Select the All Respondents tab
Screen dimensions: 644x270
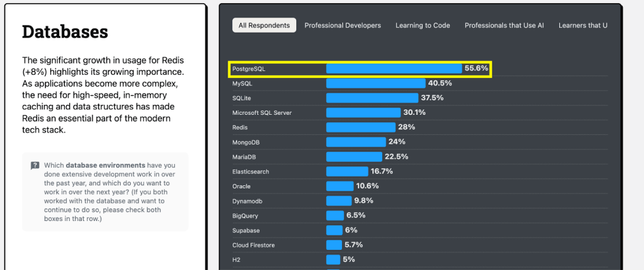tap(264, 25)
